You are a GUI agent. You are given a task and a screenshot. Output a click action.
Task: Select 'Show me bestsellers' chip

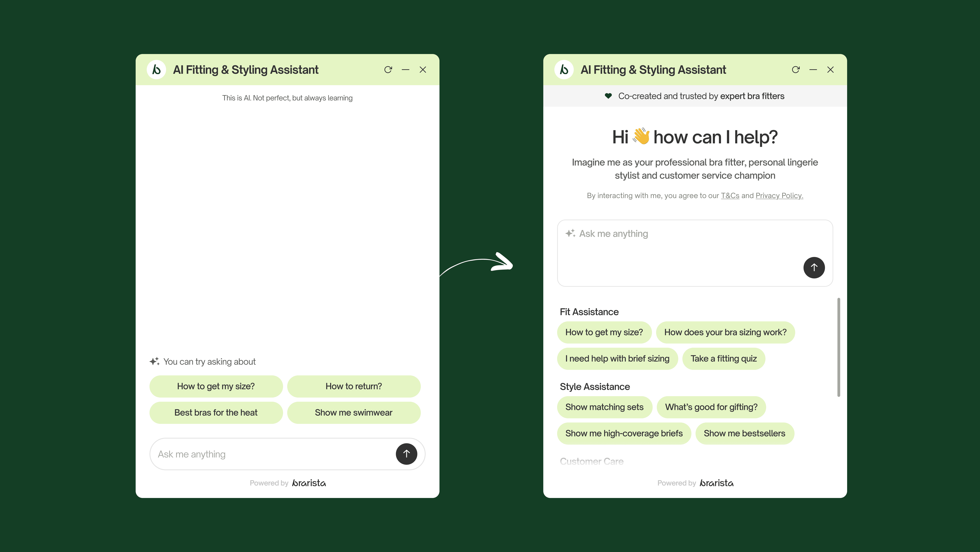coord(744,433)
